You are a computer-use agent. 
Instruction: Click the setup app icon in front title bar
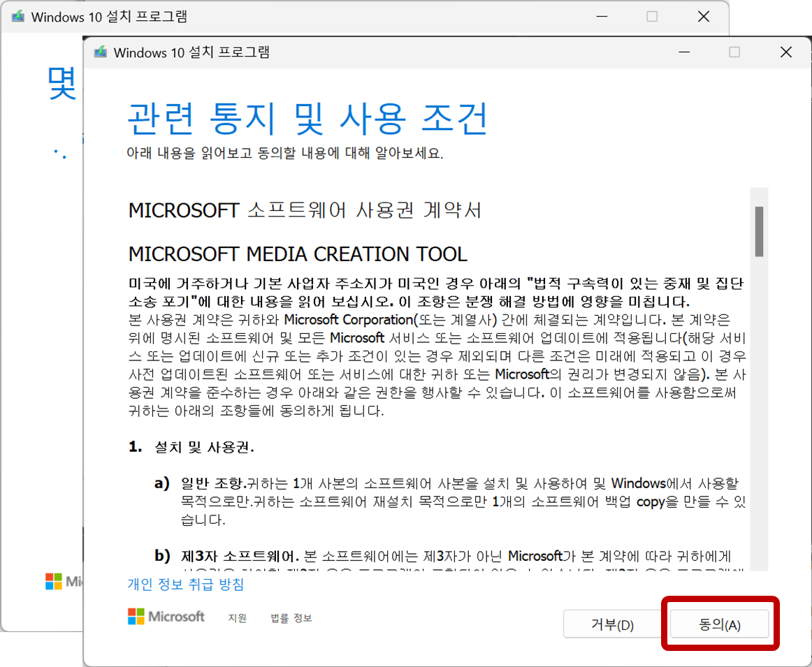click(x=101, y=52)
